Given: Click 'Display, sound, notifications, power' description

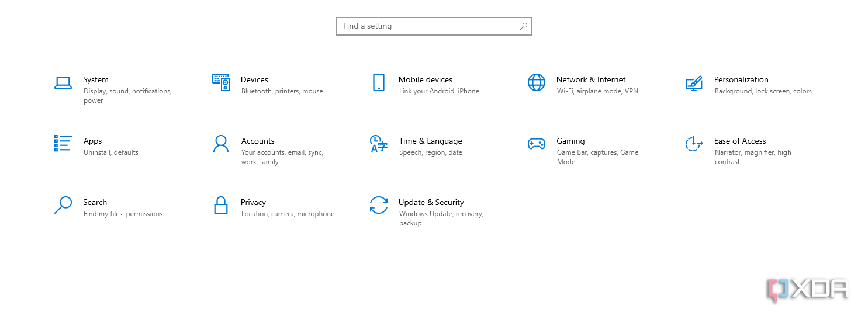Looking at the screenshot, I should tap(127, 96).
